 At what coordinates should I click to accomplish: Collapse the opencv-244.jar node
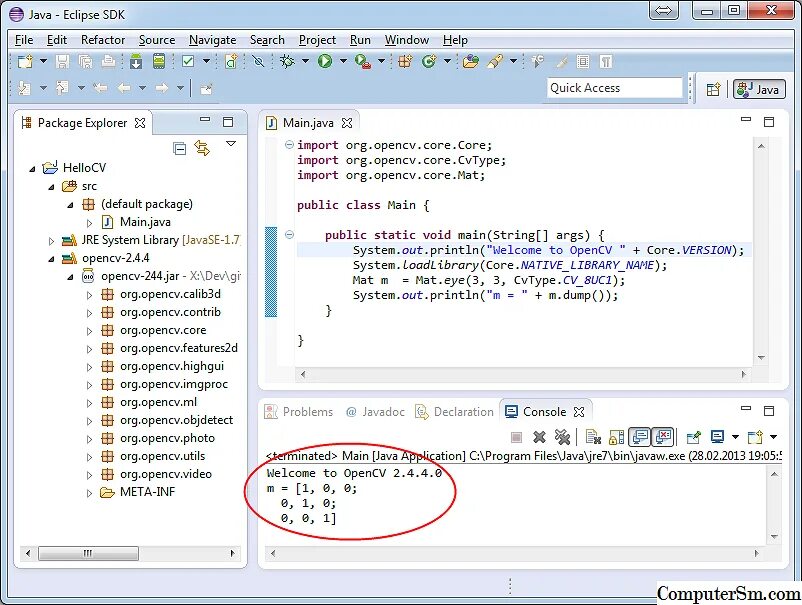(70, 277)
